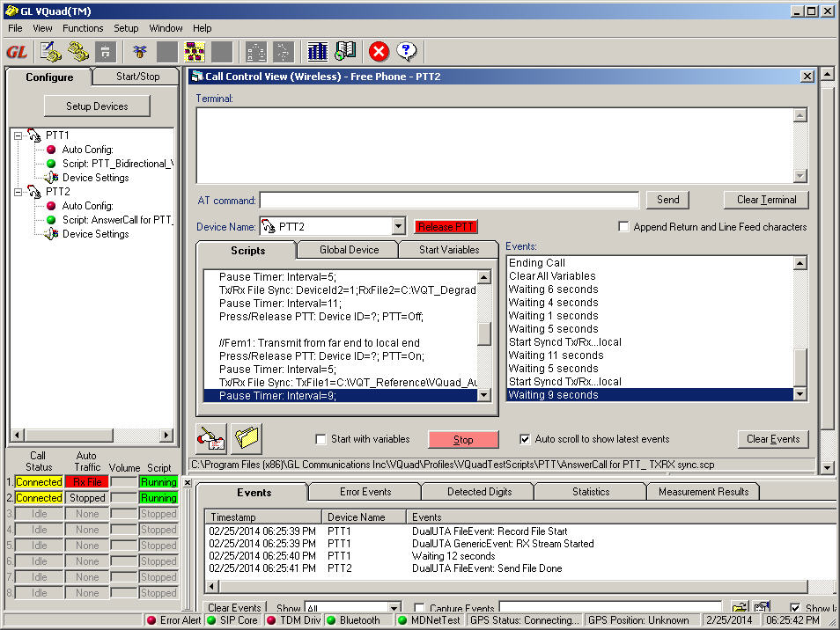Viewport: 840px width, 630px height.
Task: Click the Volume slider for row 2
Action: point(124,498)
